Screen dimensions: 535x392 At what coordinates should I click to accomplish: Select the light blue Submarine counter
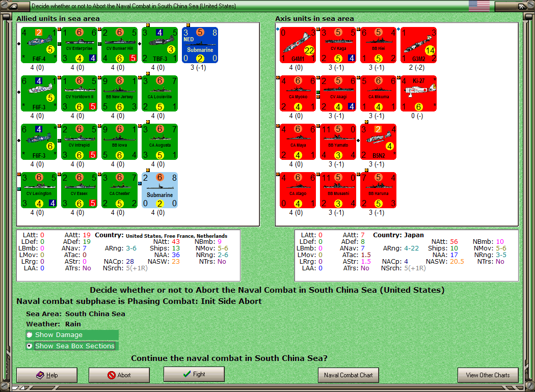tap(159, 190)
